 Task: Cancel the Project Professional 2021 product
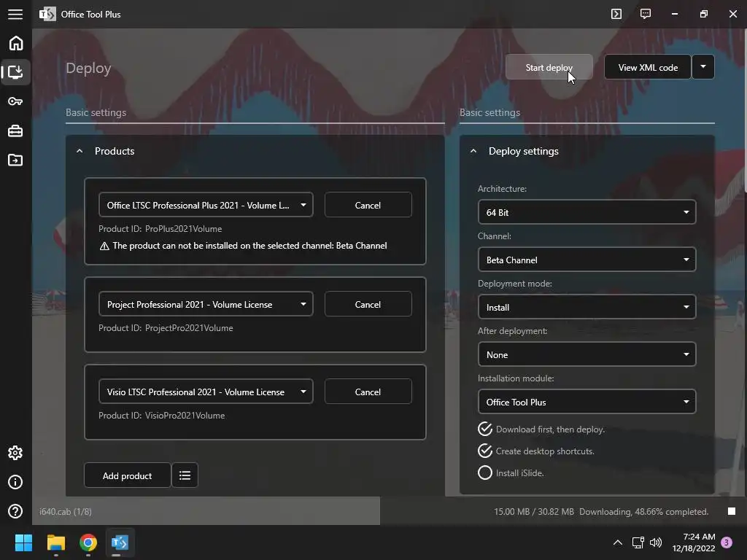[368, 304]
